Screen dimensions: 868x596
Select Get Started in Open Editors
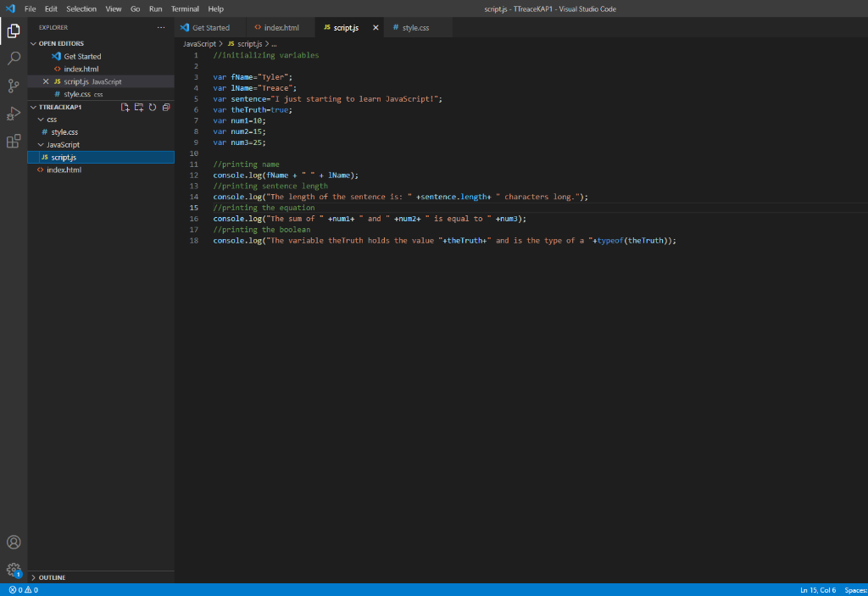[x=101, y=57]
